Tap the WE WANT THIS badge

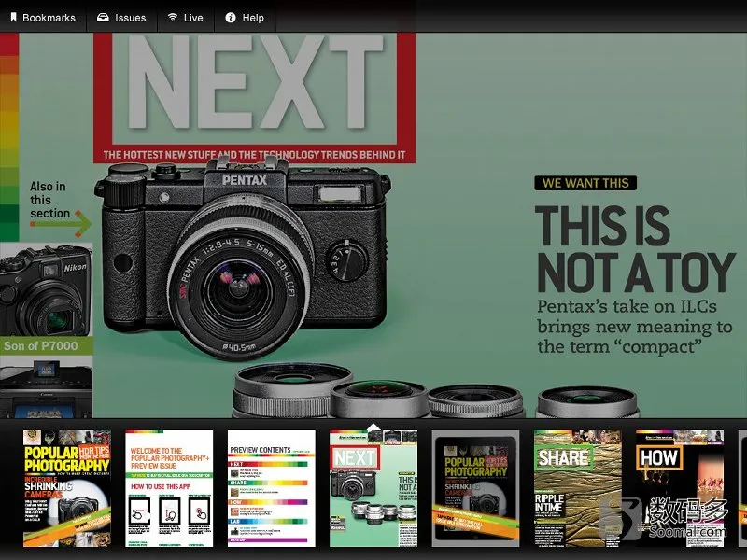585,183
